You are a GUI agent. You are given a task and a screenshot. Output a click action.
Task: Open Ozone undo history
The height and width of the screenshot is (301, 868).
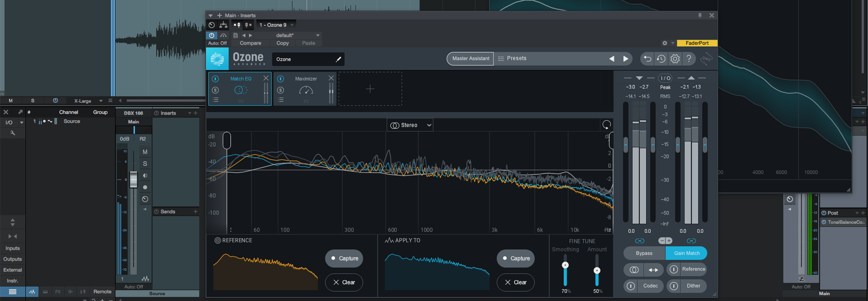point(661,59)
